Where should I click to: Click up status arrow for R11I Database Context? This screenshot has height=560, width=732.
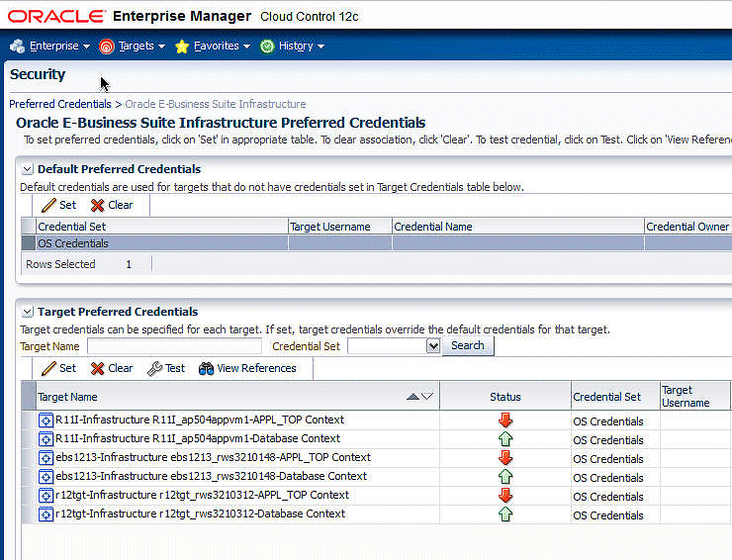point(505,439)
